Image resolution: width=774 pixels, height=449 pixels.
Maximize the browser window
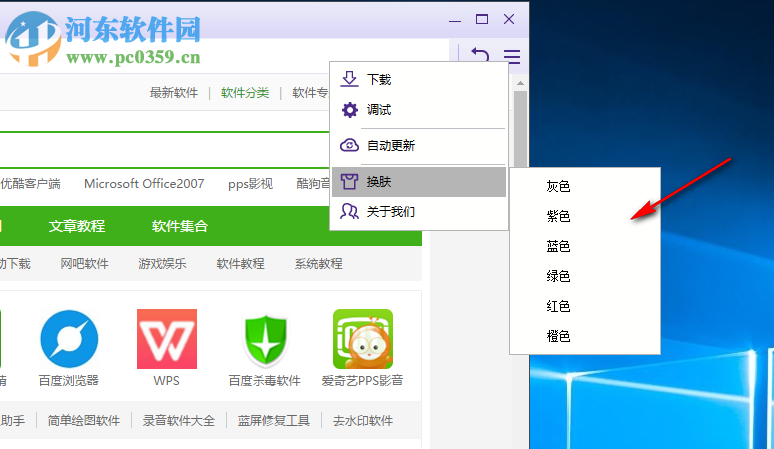pos(482,19)
